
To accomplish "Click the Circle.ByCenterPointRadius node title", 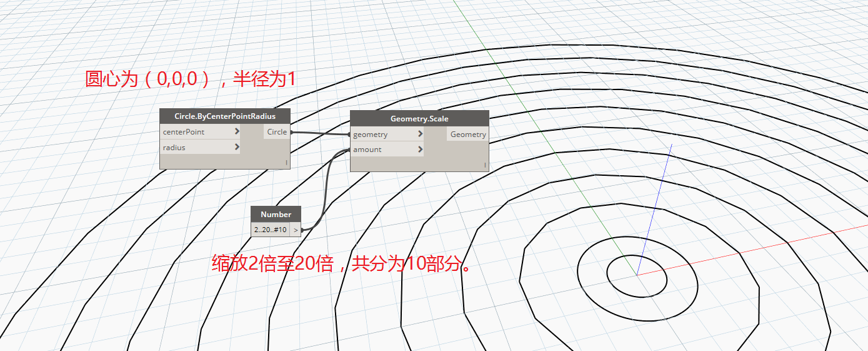I will click(x=225, y=116).
